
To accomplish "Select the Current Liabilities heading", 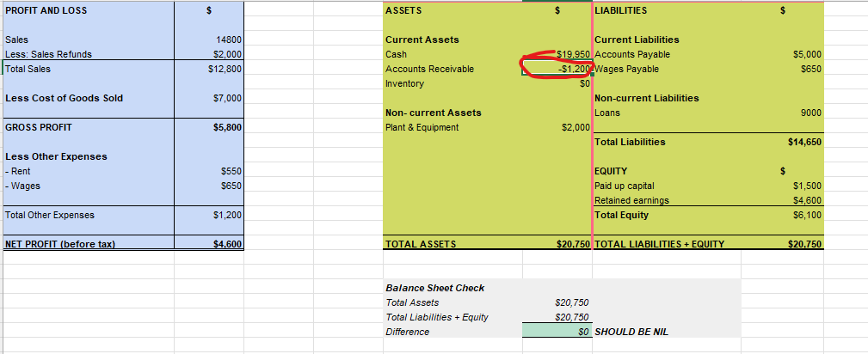I will [637, 40].
